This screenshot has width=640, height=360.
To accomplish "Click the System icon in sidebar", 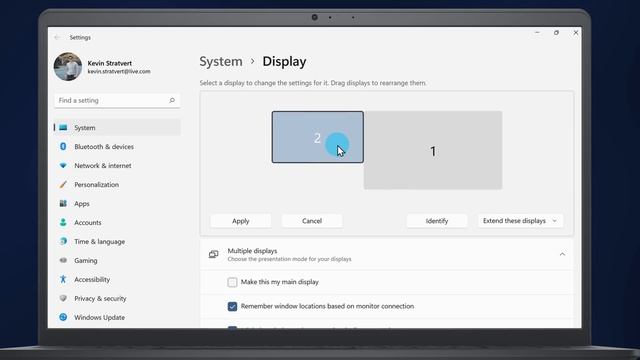I will (63, 128).
